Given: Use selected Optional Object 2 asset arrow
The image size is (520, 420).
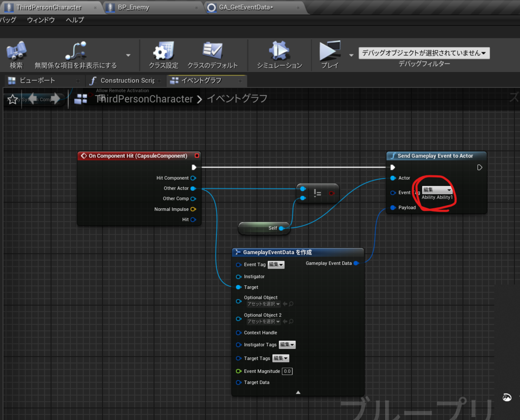Looking at the screenshot, I should (285, 322).
